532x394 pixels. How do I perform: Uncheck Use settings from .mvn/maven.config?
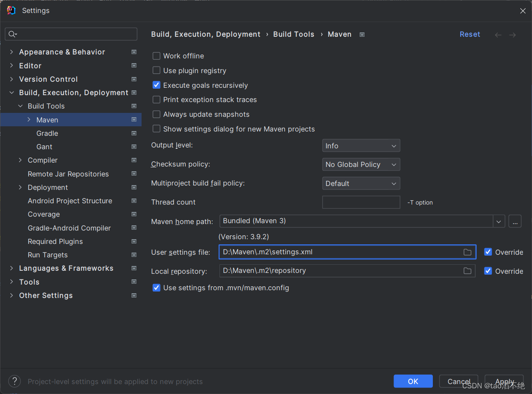(x=156, y=288)
